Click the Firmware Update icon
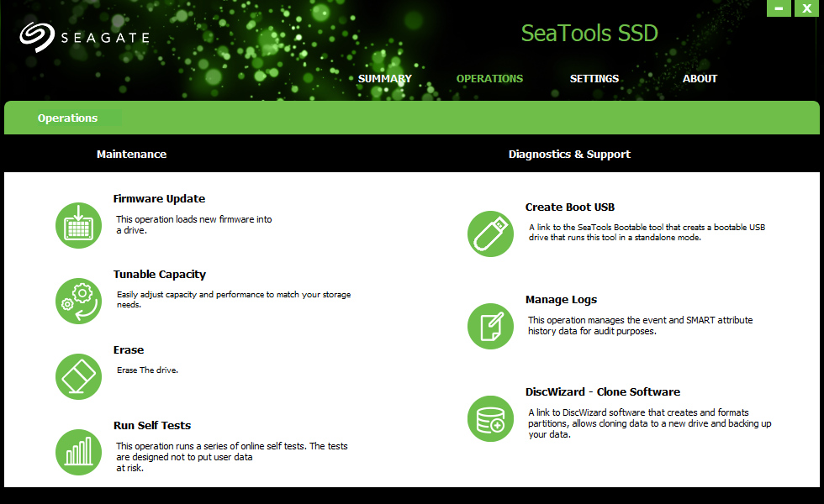The image size is (824, 504). (x=78, y=226)
